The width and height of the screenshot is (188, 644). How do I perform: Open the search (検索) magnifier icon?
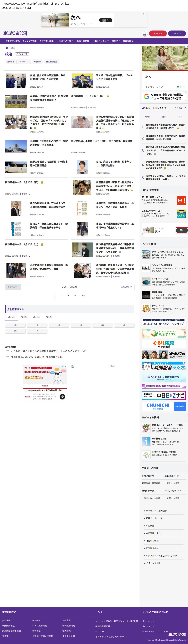(144, 33)
